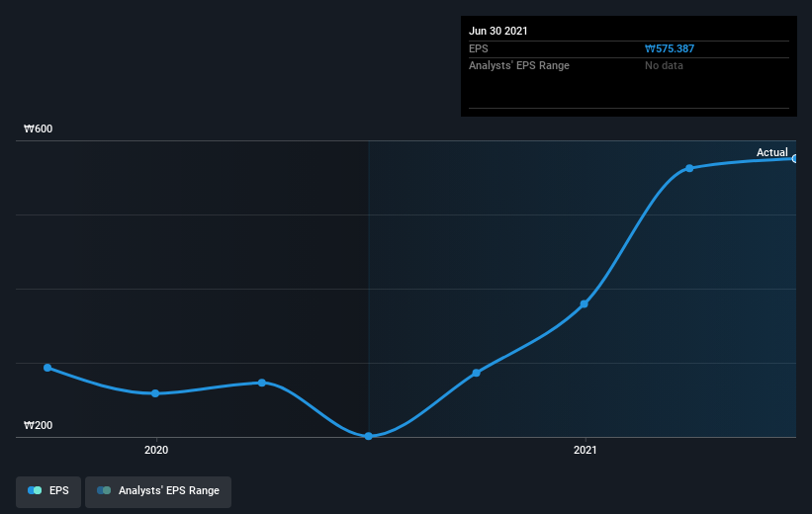
Task: Toggle the EPS legend series
Action: click(x=48, y=491)
